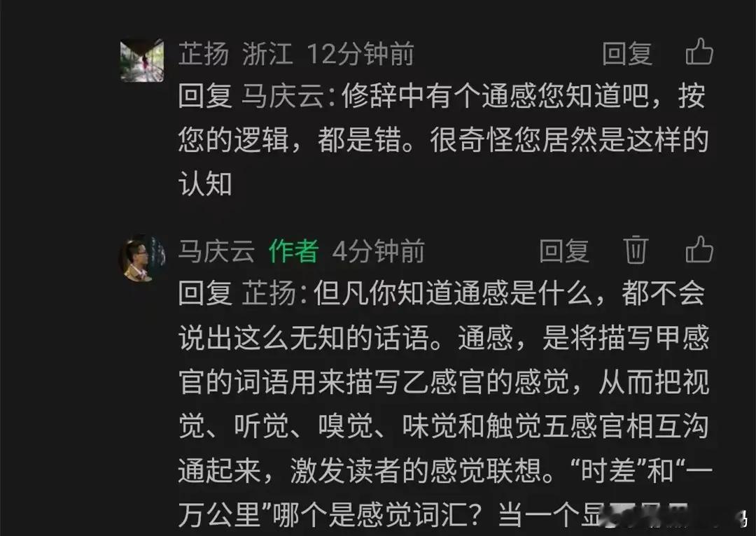This screenshot has width=756, height=536.
Task: Like 芷扬's comment with thumbs-up icon
Action: tap(699, 52)
